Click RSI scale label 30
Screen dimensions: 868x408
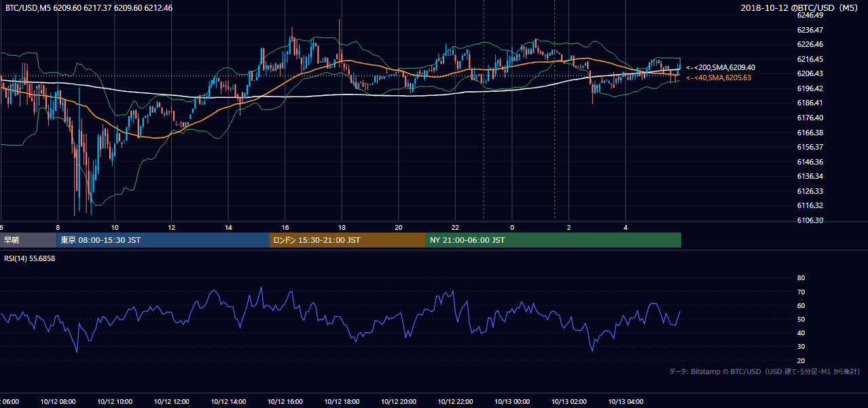click(801, 346)
